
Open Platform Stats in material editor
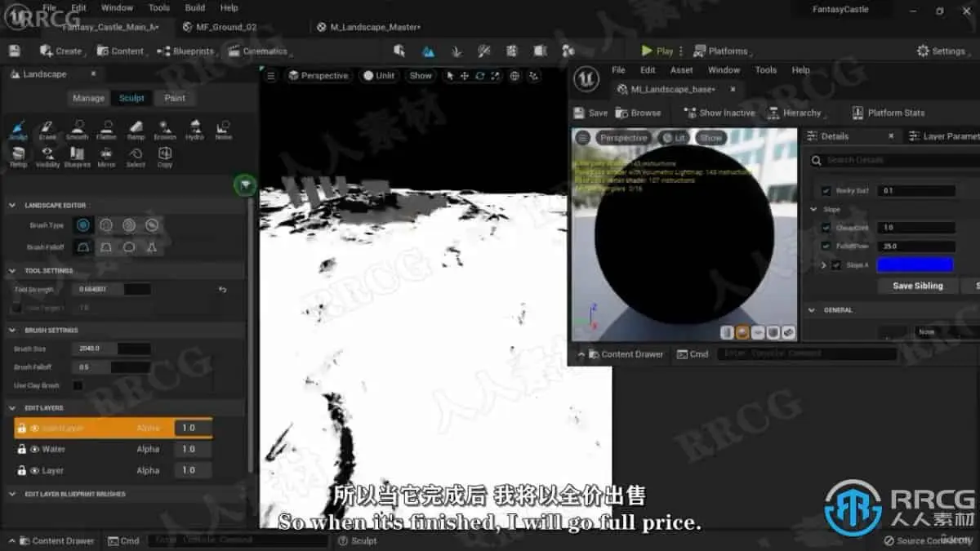pos(889,113)
